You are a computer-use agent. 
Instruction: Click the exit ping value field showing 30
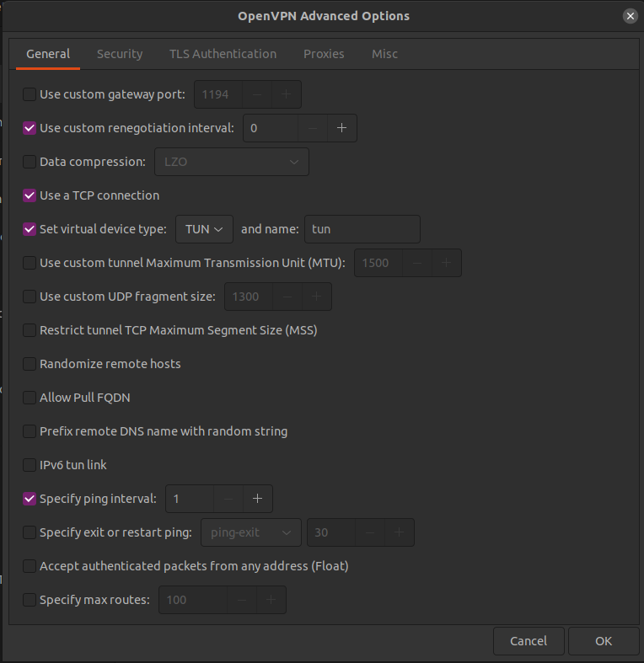(x=331, y=532)
